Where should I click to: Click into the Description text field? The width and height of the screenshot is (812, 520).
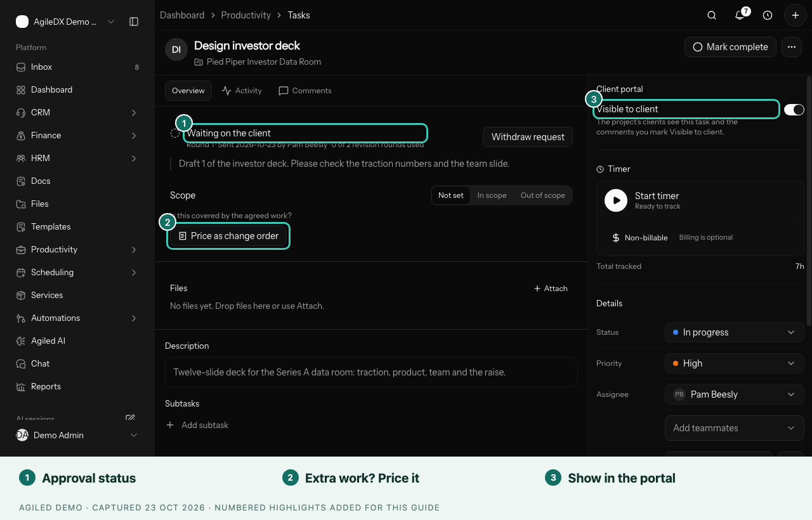point(371,372)
